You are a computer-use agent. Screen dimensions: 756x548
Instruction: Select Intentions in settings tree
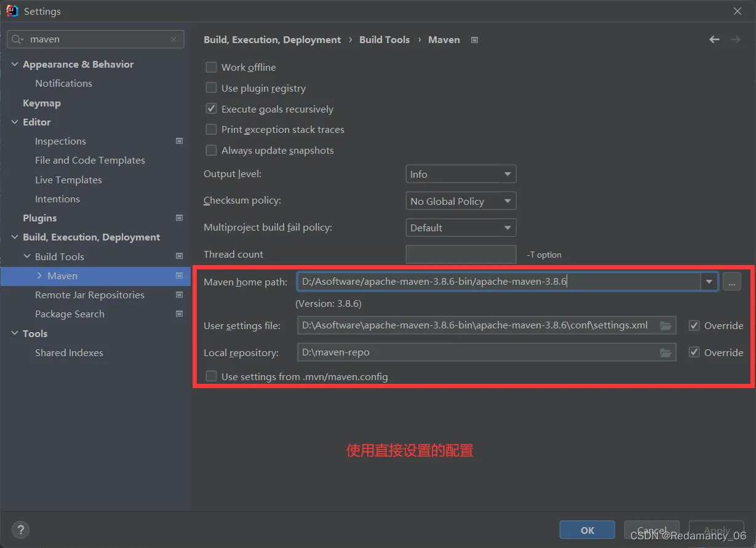pyautogui.click(x=57, y=199)
